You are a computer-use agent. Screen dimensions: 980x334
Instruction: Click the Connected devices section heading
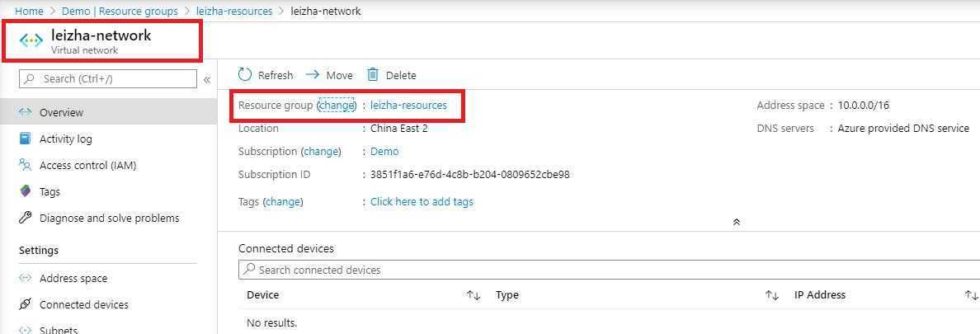[x=286, y=248]
